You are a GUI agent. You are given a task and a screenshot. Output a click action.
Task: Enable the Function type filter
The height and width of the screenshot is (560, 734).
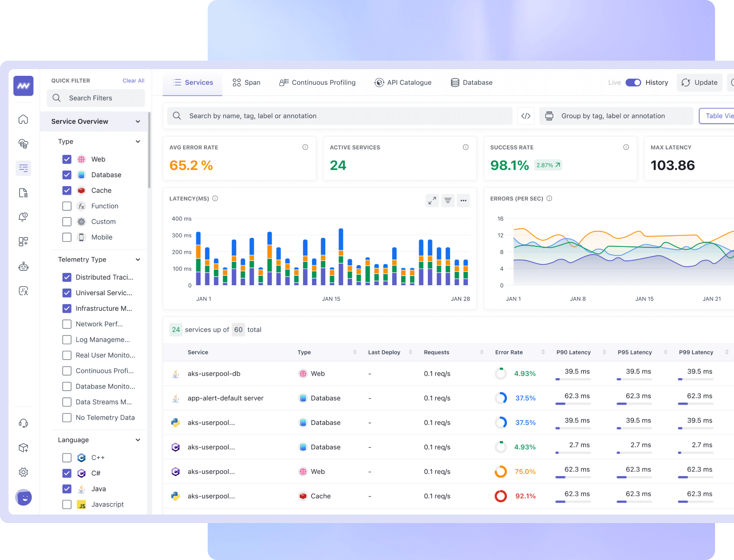point(66,206)
